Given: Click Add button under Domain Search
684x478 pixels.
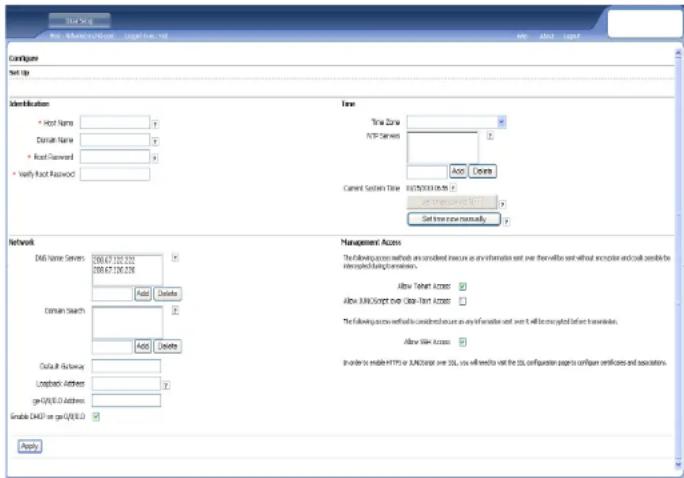Looking at the screenshot, I should pos(143,346).
